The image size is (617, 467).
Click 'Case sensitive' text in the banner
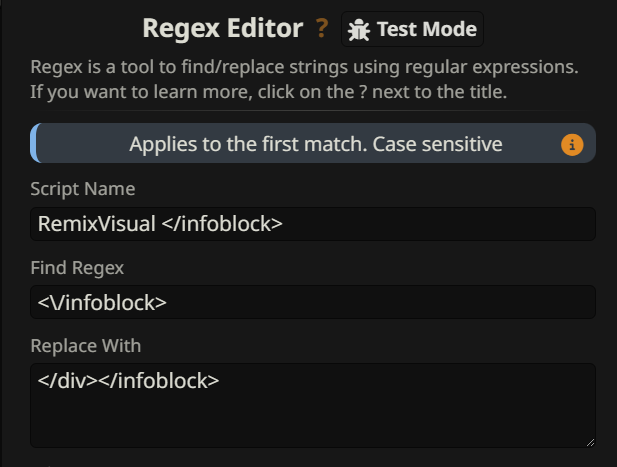(437, 144)
